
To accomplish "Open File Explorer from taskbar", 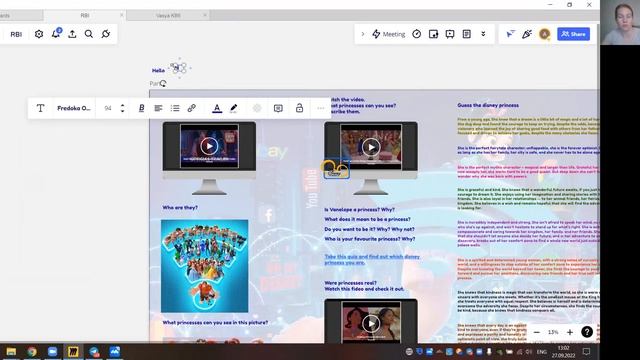I will coord(11,351).
